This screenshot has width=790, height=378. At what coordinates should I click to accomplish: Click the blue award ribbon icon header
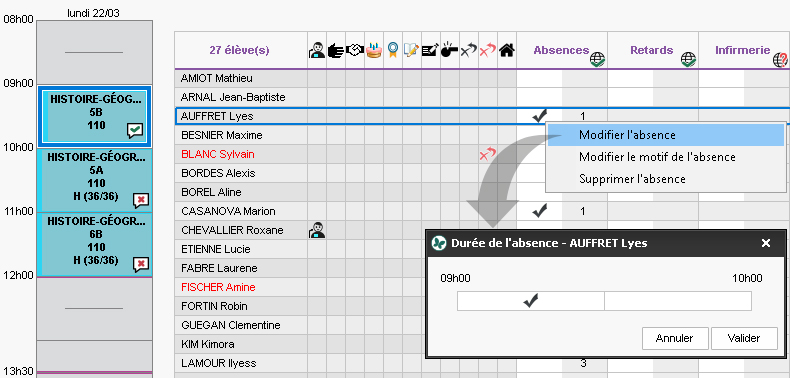393,50
